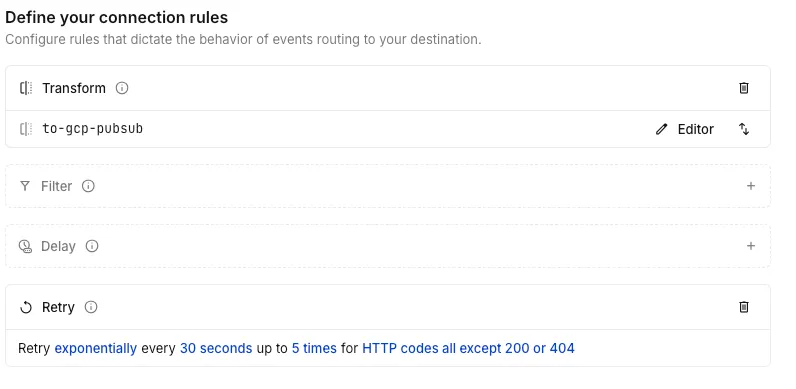Edit HTTP codes all except 200 or 404
Image resolution: width=796 pixels, height=389 pixels.
[x=468, y=348]
